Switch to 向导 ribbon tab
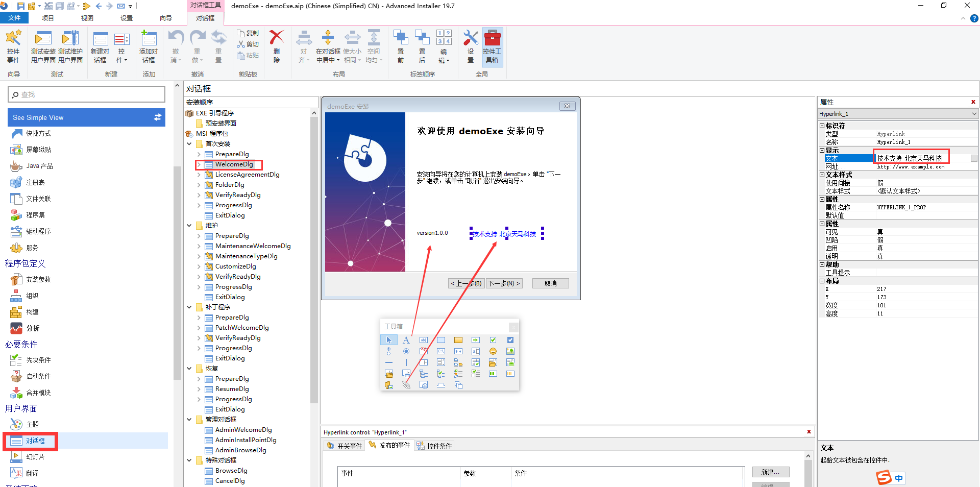 click(166, 18)
